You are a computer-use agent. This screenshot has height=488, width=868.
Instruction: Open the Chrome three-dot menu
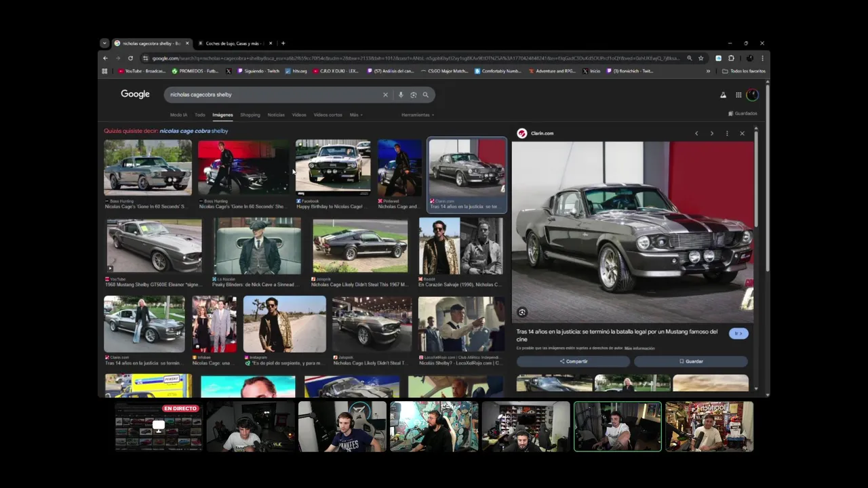pos(762,58)
